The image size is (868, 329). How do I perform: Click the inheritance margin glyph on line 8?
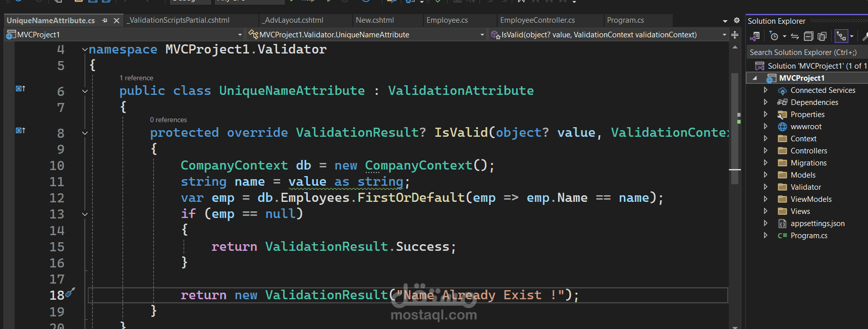pyautogui.click(x=20, y=131)
